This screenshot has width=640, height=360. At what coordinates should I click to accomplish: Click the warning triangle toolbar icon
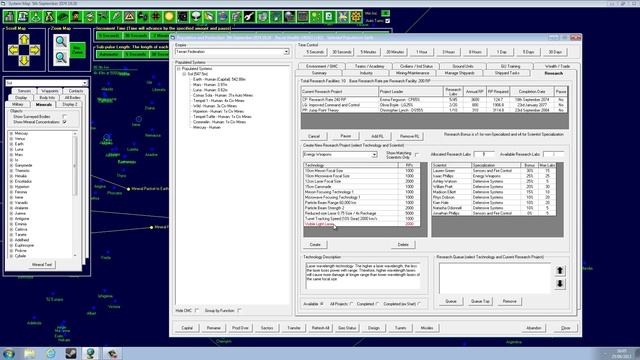click(129, 17)
